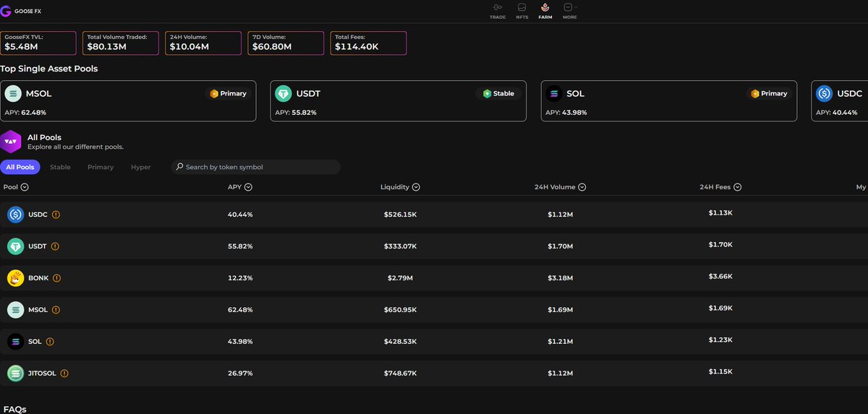Select the All Pools filter tab
This screenshot has height=414, width=868.
click(x=20, y=167)
